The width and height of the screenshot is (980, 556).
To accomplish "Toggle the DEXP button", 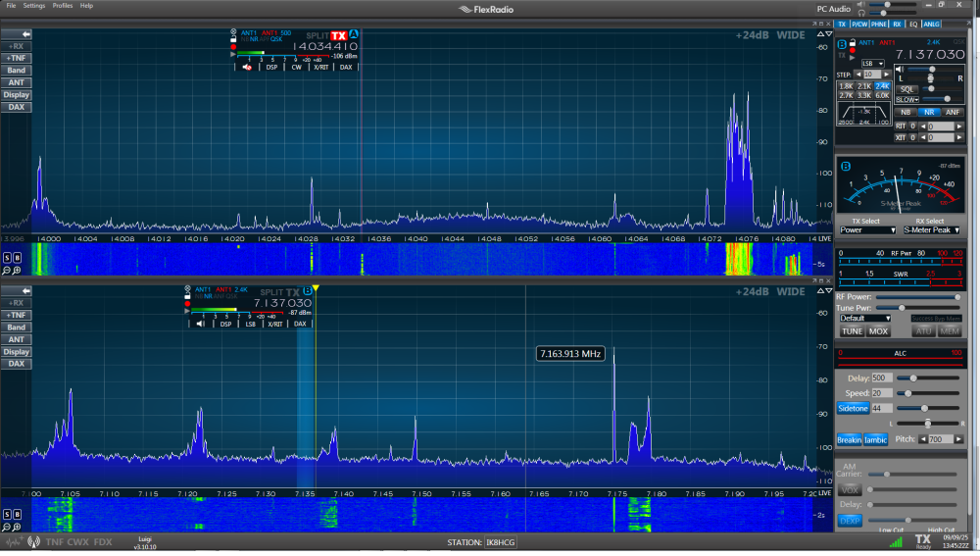I will [x=850, y=521].
